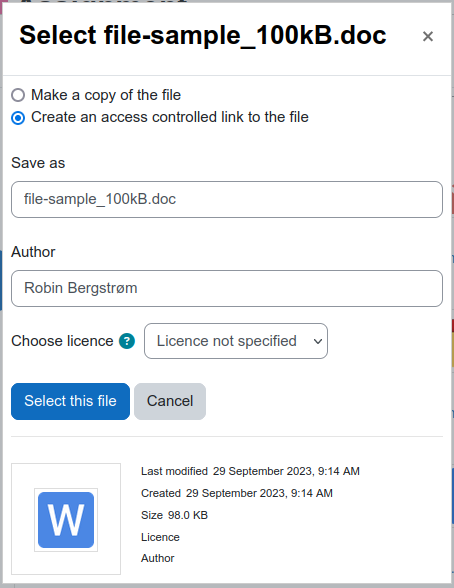
Task: Select the 'Make a copy of the file' radio button
Action: pos(18,95)
